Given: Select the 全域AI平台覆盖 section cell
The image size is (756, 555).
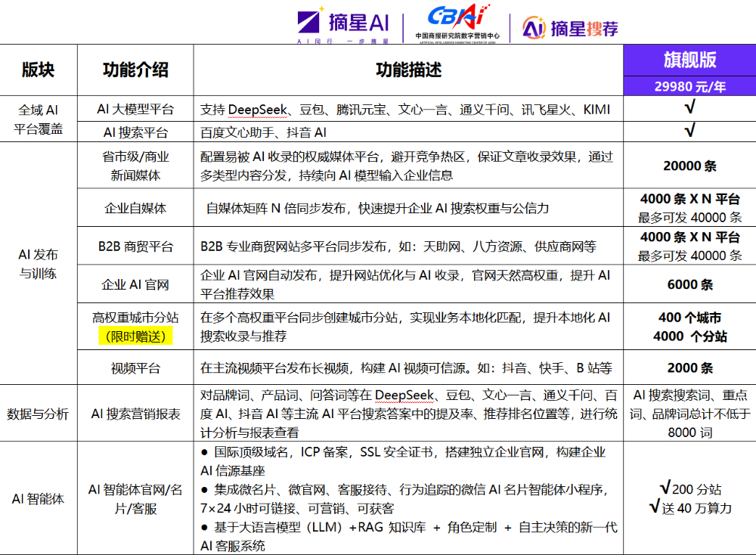Looking at the screenshot, I should pos(38,119).
